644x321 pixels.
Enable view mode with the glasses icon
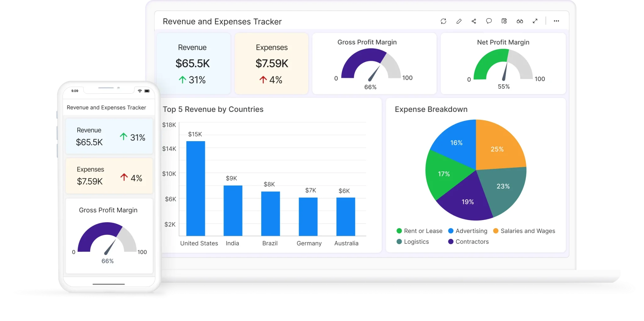point(519,21)
